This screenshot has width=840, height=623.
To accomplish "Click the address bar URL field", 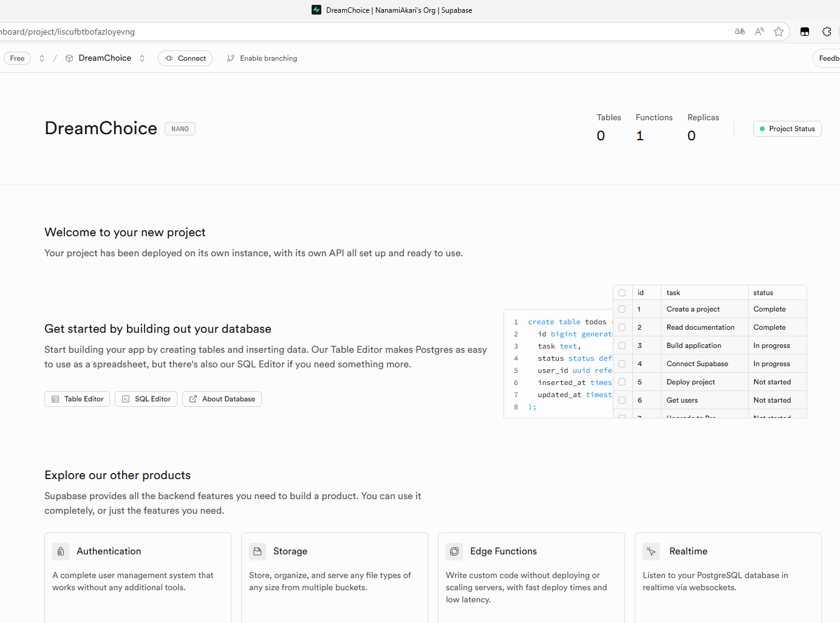I will (364, 32).
